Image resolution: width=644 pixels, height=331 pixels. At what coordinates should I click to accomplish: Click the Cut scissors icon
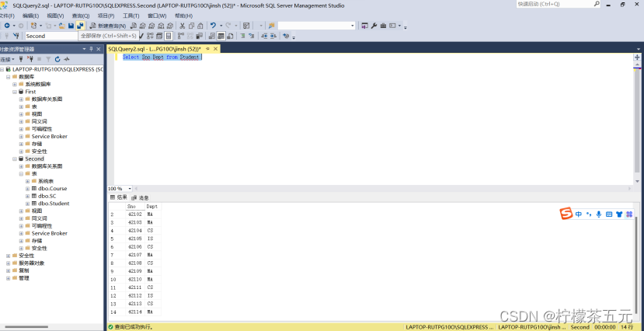(183, 26)
